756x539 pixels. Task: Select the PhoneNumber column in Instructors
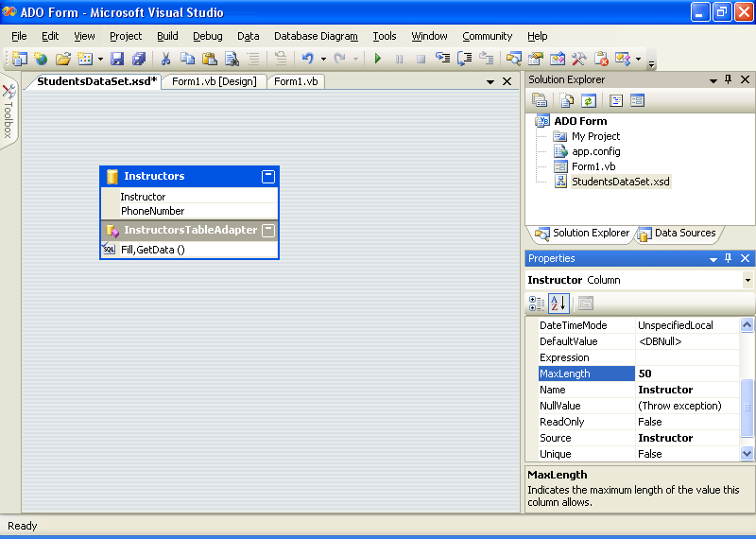pos(152,211)
